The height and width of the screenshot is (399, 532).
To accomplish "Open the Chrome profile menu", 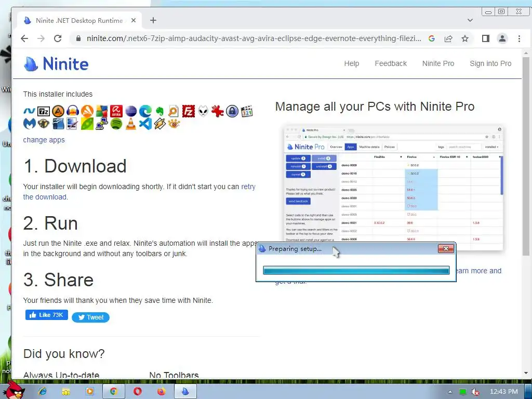I will 502,38.
